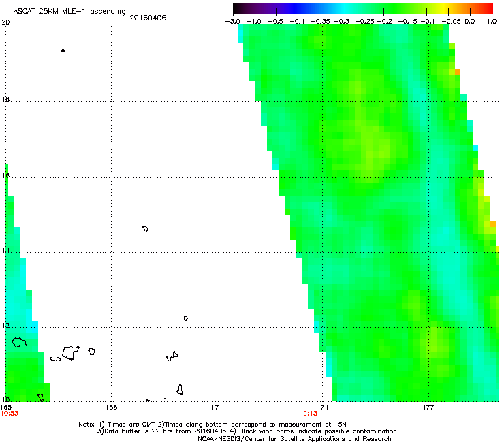The width and height of the screenshot is (504, 443).
Task: Select the red time stamp 9:13
Action: pyautogui.click(x=310, y=414)
